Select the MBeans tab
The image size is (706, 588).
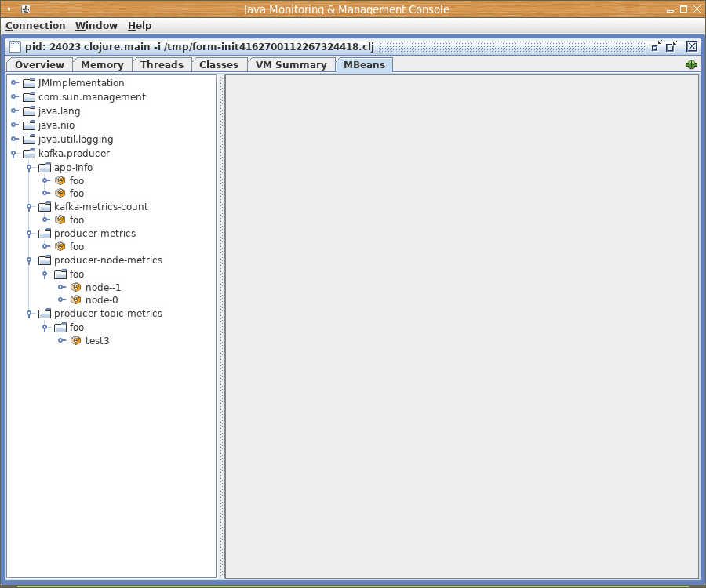click(x=364, y=65)
